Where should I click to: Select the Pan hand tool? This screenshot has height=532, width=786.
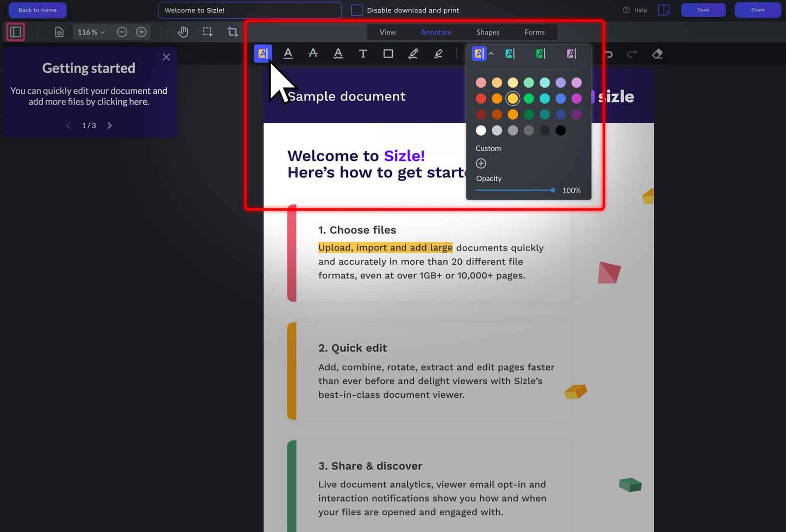pyautogui.click(x=183, y=32)
